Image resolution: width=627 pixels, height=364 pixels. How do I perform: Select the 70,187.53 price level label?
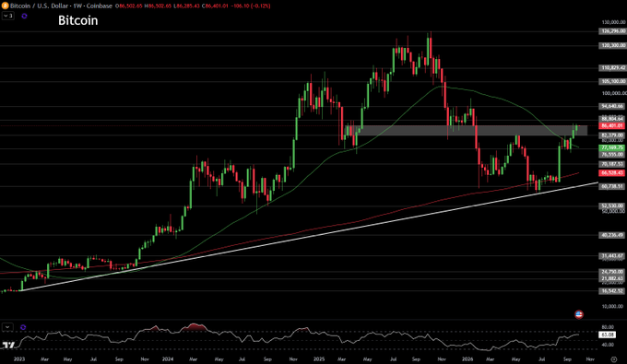point(612,164)
